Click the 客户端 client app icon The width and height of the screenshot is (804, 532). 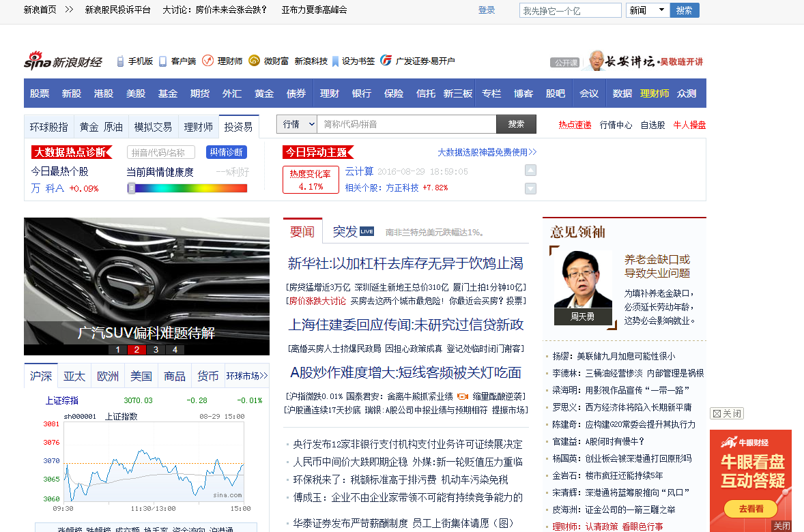(162, 61)
